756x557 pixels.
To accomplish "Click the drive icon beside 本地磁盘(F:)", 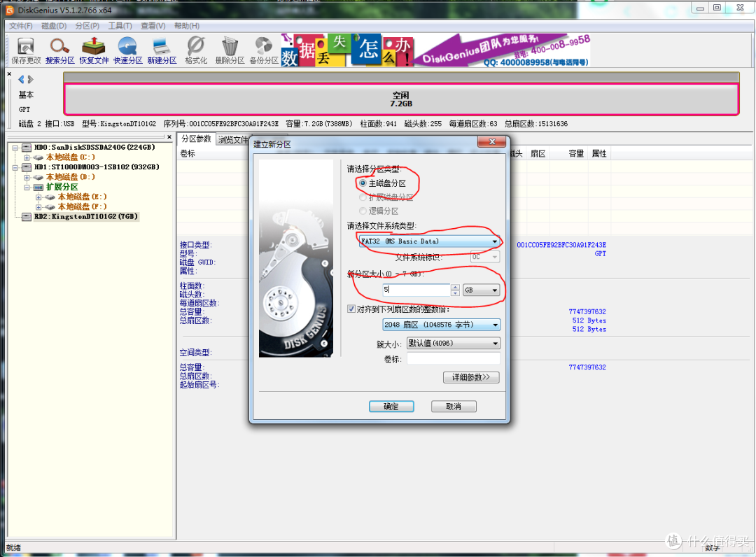I will click(50, 206).
